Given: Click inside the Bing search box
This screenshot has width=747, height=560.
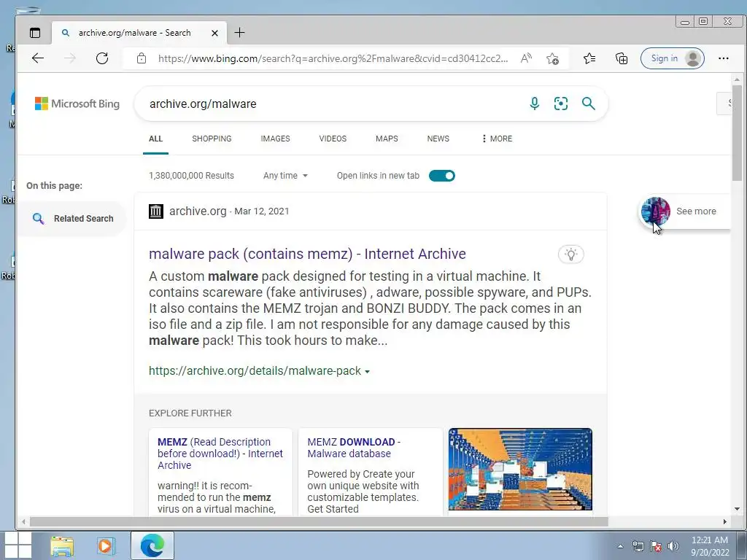Looking at the screenshot, I should pyautogui.click(x=333, y=104).
